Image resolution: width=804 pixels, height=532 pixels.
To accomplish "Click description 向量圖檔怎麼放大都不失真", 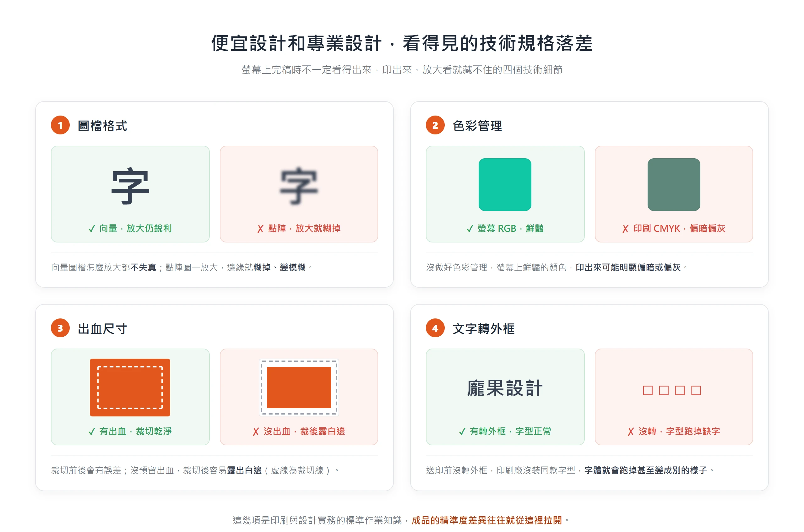I will (104, 267).
